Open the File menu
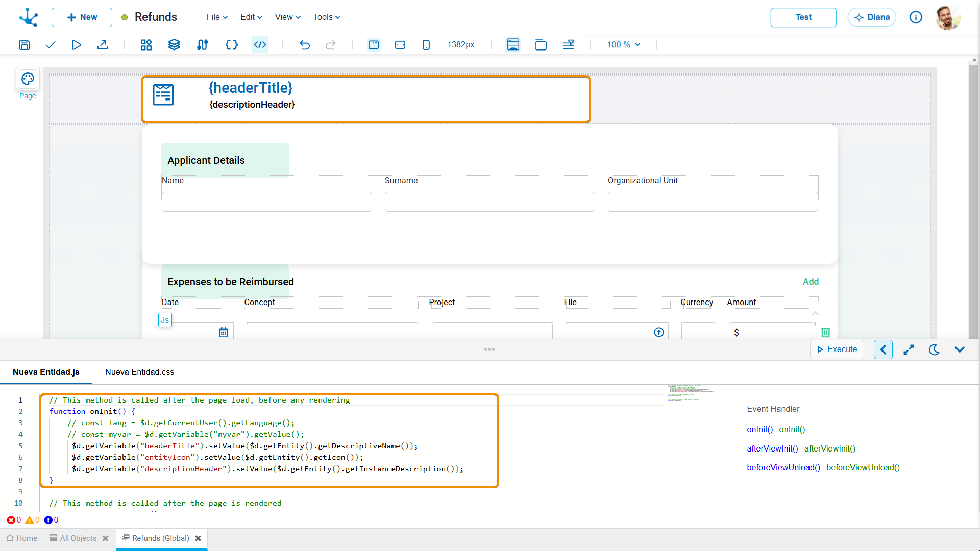980x551 pixels. click(217, 17)
